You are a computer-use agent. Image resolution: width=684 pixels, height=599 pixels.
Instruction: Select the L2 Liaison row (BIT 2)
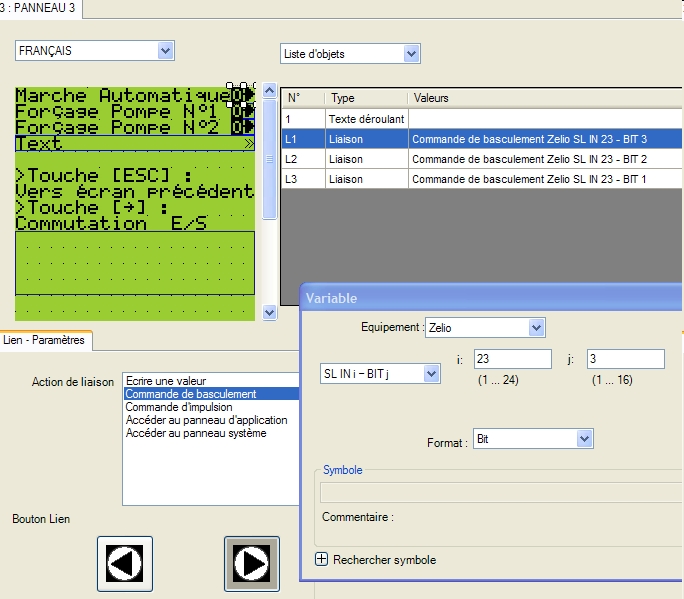482,159
